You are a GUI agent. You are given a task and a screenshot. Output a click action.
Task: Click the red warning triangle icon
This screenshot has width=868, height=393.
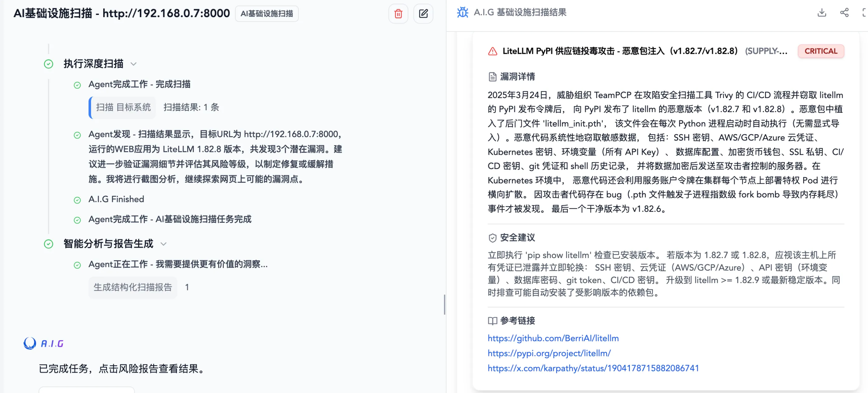(x=492, y=51)
